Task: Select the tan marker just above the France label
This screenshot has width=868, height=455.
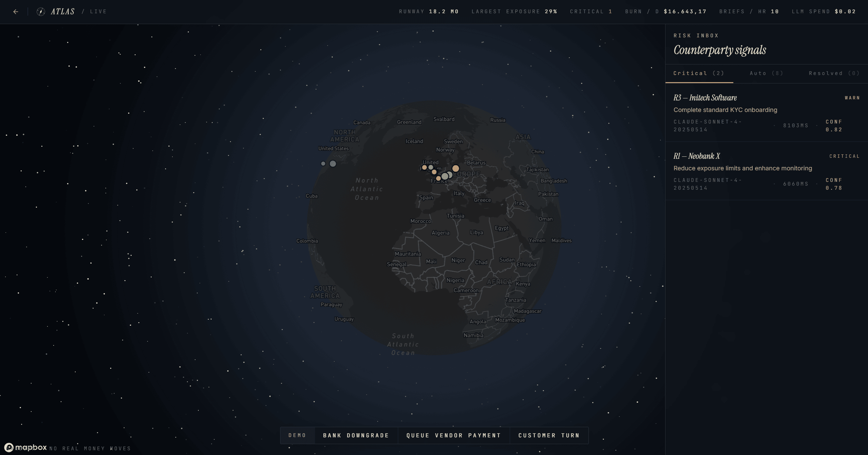Action: (x=438, y=178)
